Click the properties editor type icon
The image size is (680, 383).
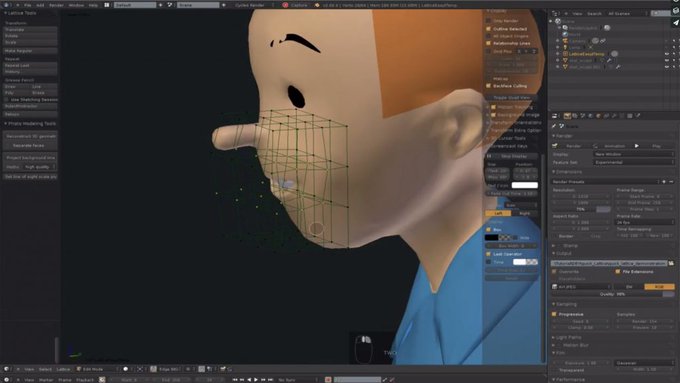555,116
